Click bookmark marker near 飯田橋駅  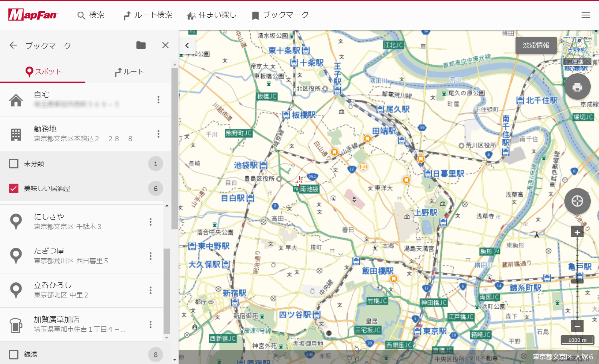pyautogui.click(x=394, y=279)
